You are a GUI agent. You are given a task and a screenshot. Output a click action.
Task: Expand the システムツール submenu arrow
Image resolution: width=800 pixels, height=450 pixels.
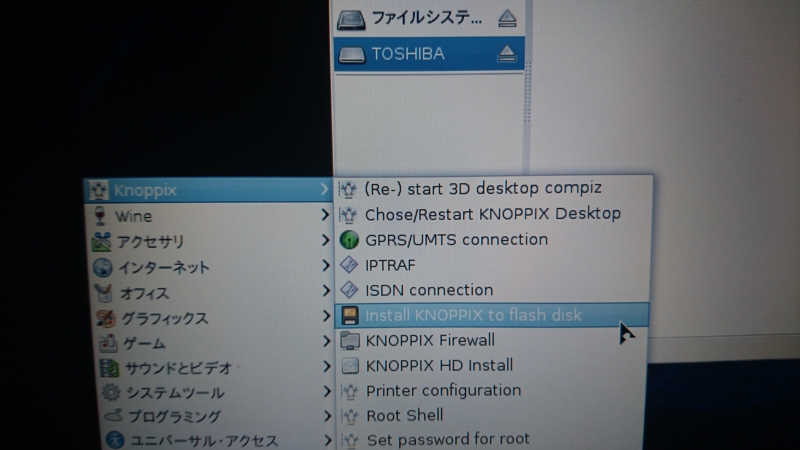pyautogui.click(x=327, y=391)
